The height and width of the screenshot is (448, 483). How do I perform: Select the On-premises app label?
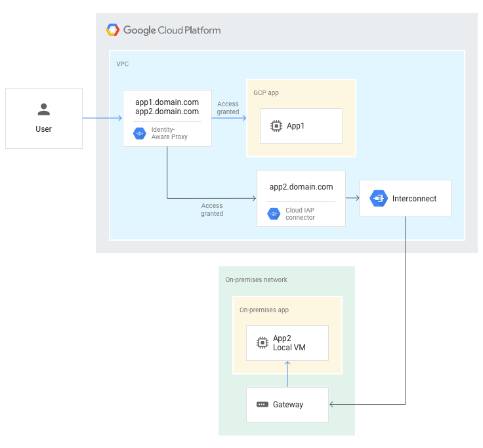(264, 310)
